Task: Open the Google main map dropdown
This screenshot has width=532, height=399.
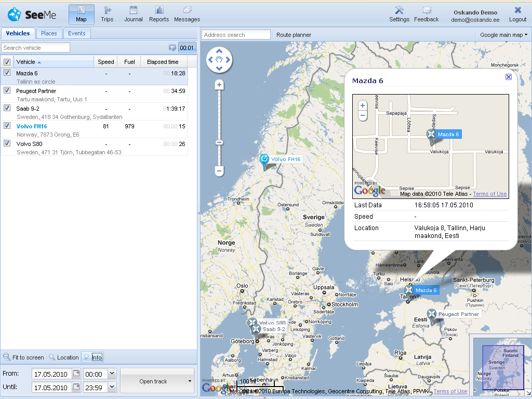Action: pos(503,35)
